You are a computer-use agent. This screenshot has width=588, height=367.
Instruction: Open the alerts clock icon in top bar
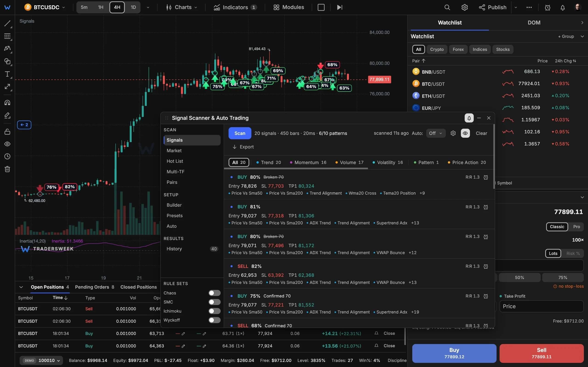547,8
